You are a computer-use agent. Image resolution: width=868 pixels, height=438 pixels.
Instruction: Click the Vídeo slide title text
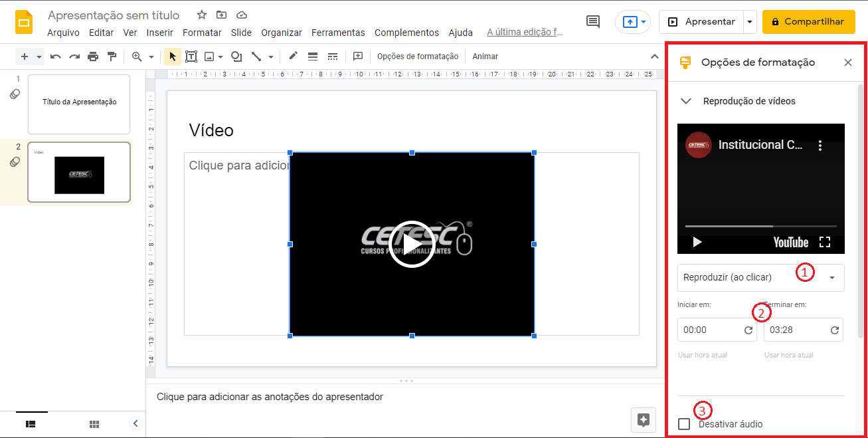pyautogui.click(x=211, y=130)
